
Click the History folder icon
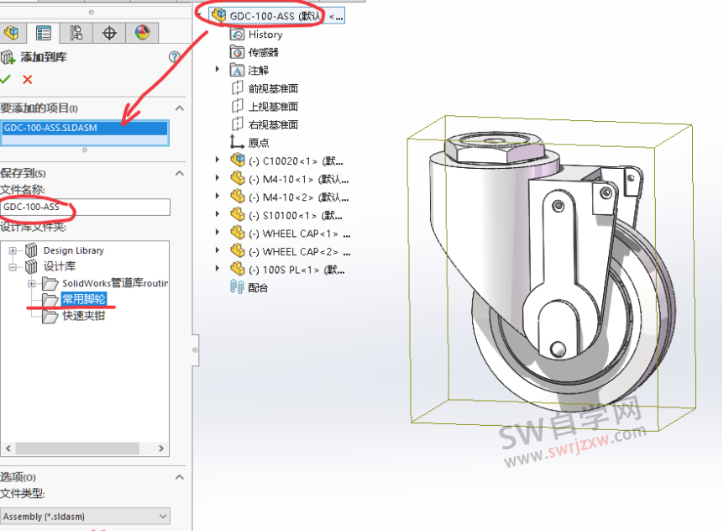(x=237, y=34)
